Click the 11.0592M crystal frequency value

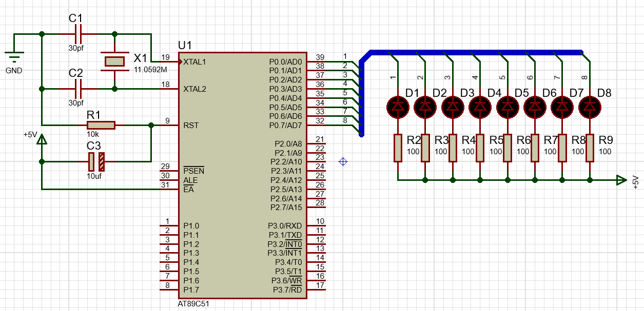tap(150, 69)
